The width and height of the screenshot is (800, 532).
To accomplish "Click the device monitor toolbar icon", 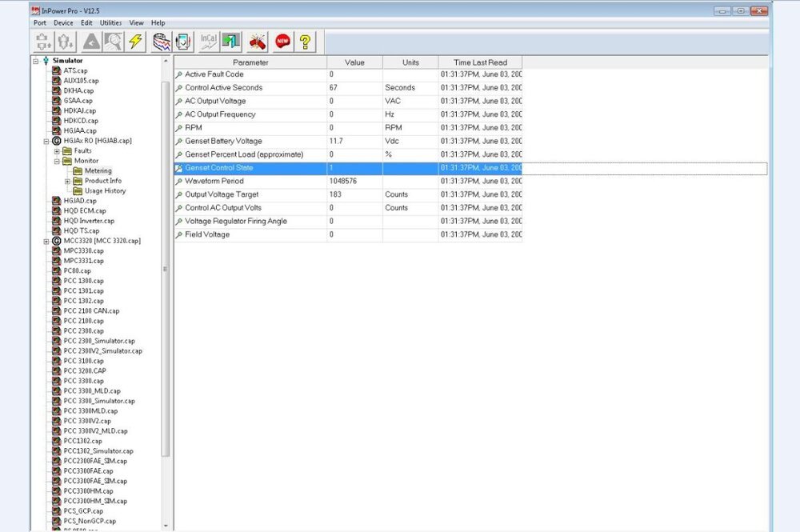I will [x=185, y=42].
